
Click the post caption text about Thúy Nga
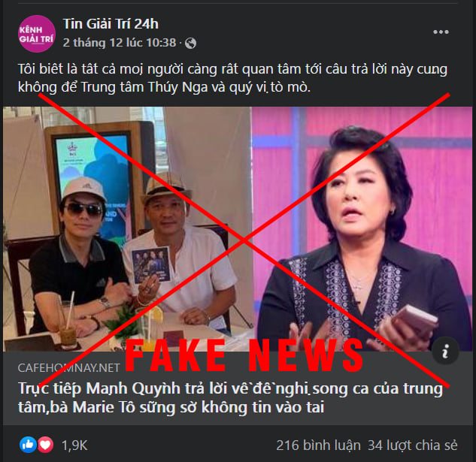tap(232, 78)
